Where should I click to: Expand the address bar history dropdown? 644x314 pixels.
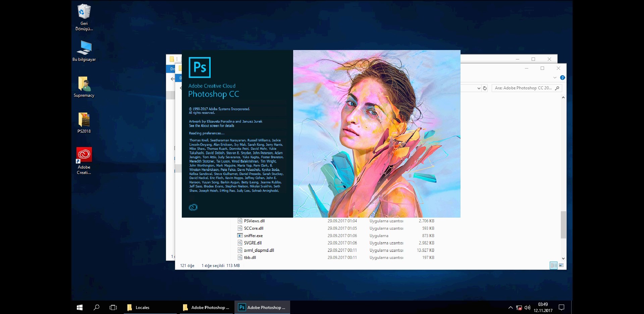[479, 88]
